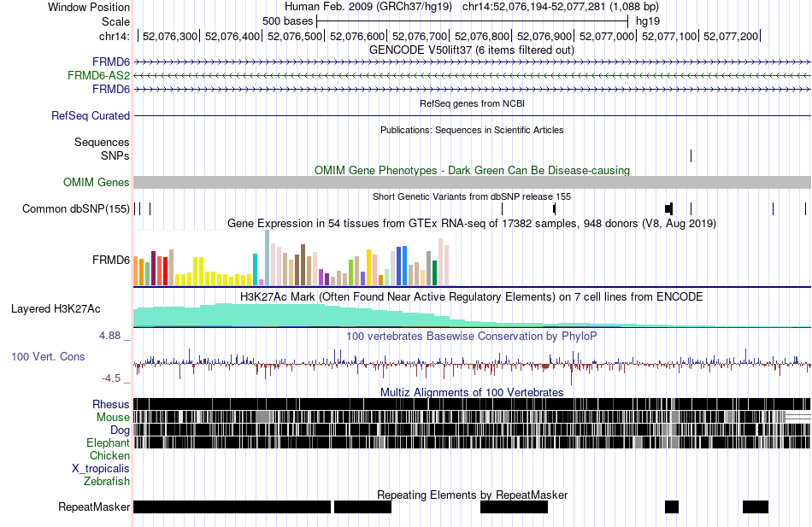
Task: Click the Elephant alignment label
Action: coord(108,443)
